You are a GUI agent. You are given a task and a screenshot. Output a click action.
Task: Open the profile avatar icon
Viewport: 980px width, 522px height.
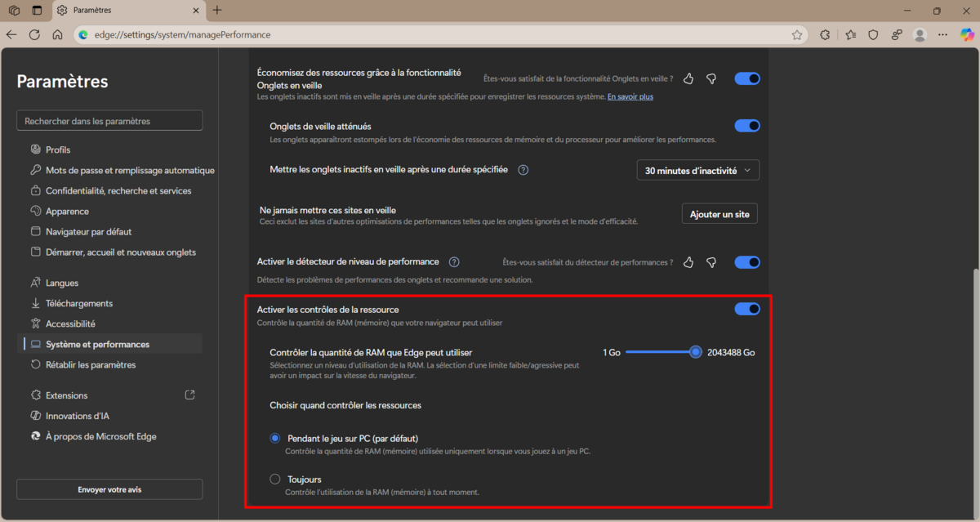click(x=920, y=35)
